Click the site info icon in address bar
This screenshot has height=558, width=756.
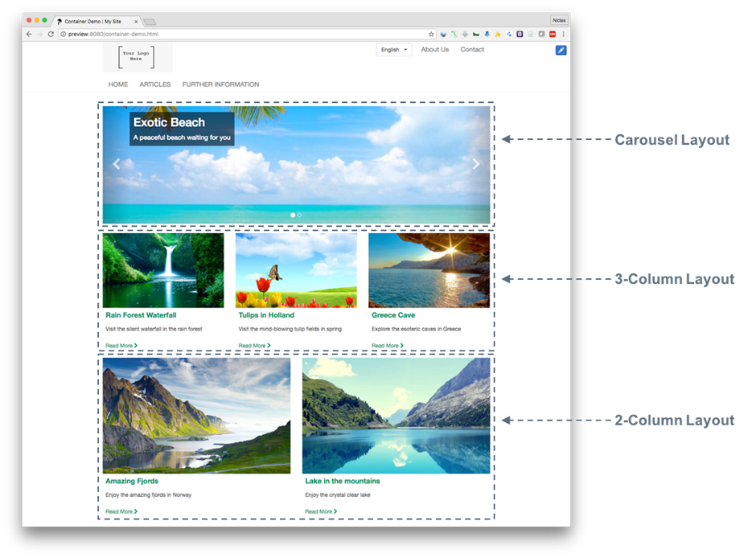tap(64, 35)
